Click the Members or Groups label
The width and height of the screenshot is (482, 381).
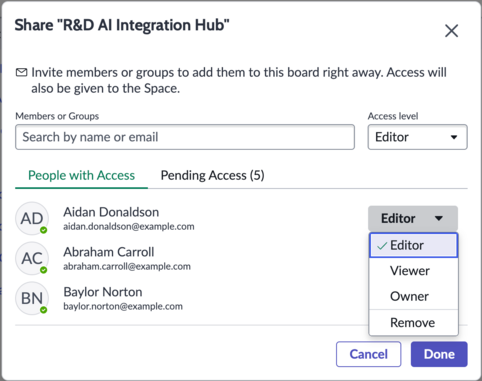(57, 116)
